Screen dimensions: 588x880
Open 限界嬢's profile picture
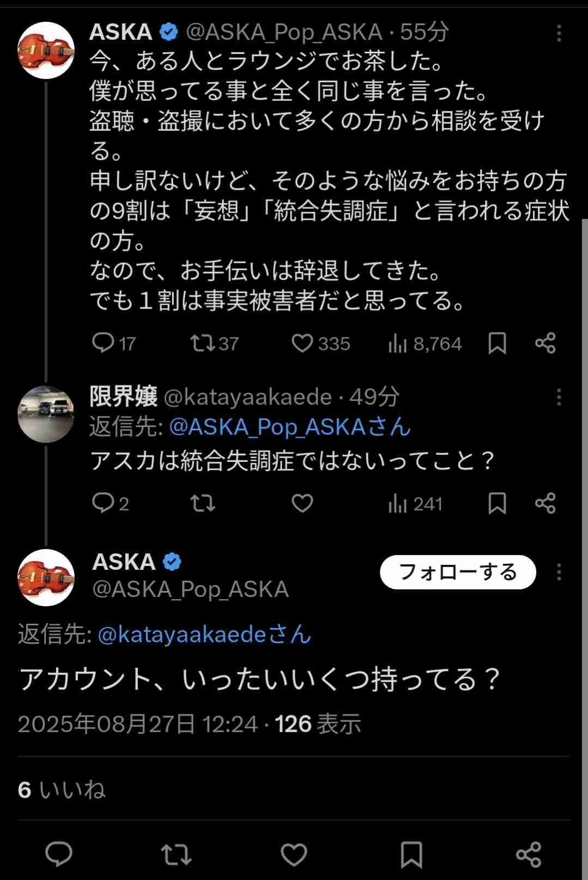(x=46, y=413)
